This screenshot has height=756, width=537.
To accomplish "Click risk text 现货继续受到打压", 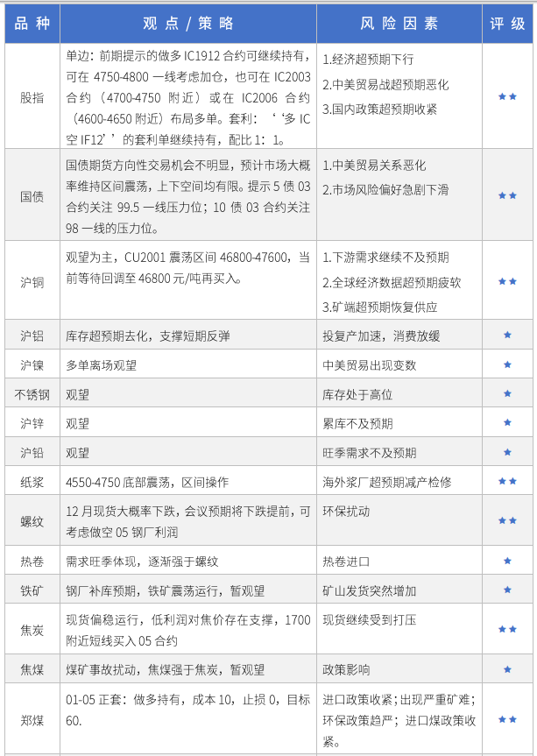I will 370,619.
